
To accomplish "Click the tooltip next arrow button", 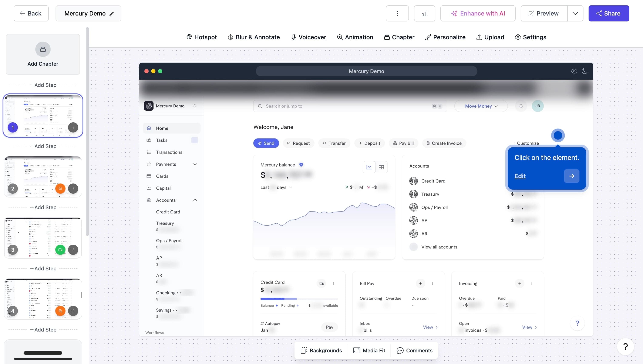I will (x=572, y=176).
